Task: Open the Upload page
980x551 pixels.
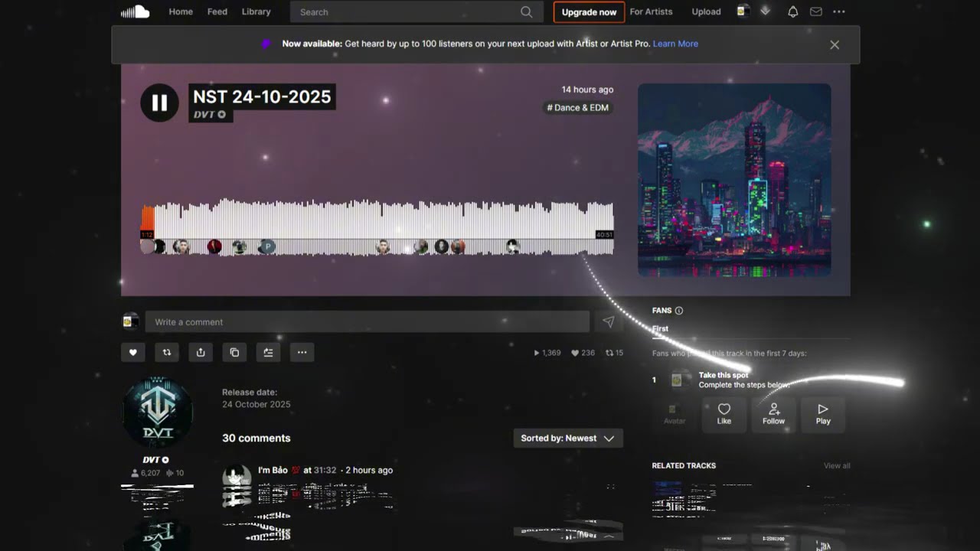Action: tap(706, 11)
